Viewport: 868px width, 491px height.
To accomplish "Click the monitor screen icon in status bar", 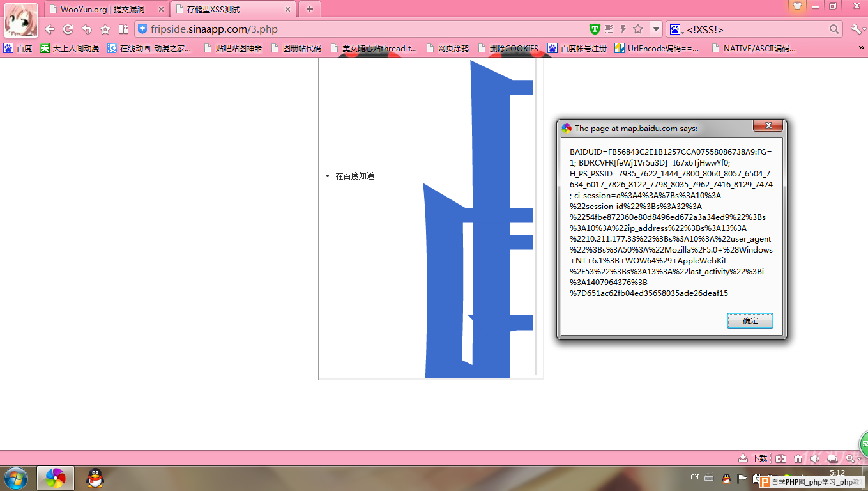I will tap(832, 458).
